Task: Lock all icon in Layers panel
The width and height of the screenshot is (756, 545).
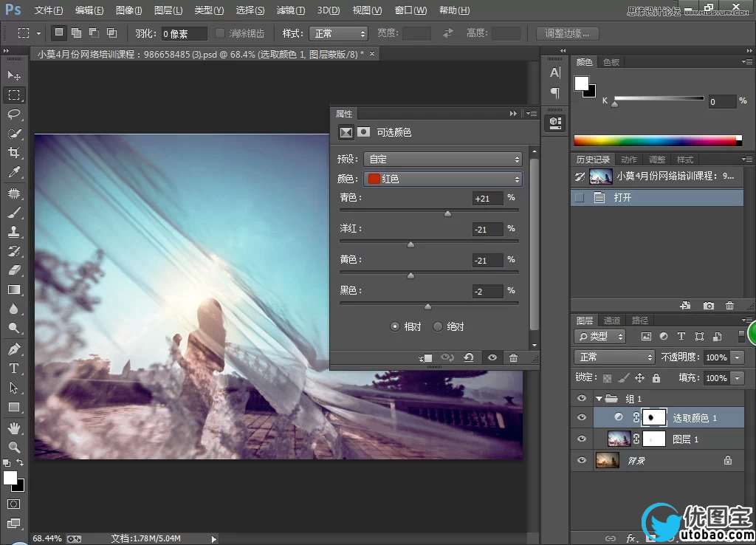Action: click(656, 378)
